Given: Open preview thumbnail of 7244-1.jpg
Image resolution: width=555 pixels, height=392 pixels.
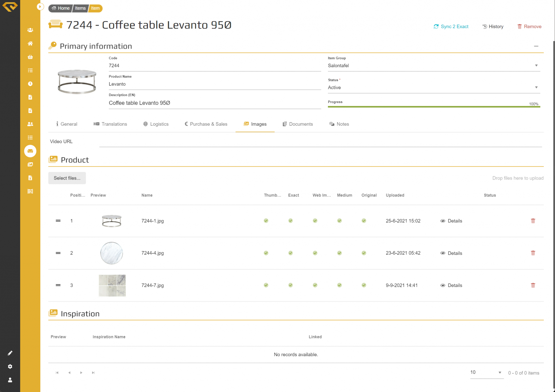Looking at the screenshot, I should click(112, 221).
